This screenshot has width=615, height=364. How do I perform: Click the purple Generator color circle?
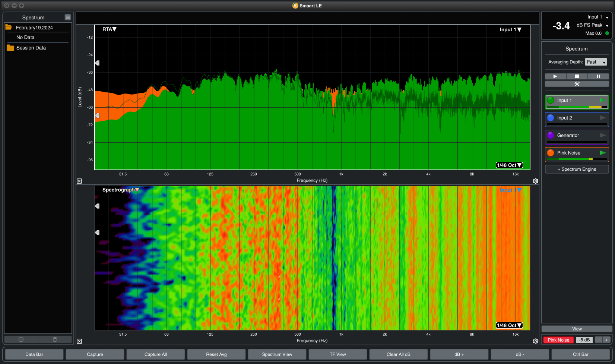click(x=551, y=135)
